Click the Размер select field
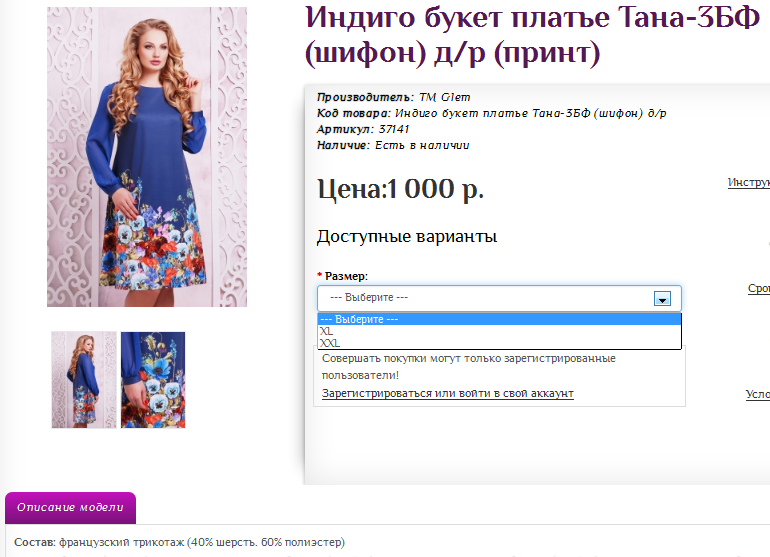Viewport: 770px width, 557px height. pos(499,298)
